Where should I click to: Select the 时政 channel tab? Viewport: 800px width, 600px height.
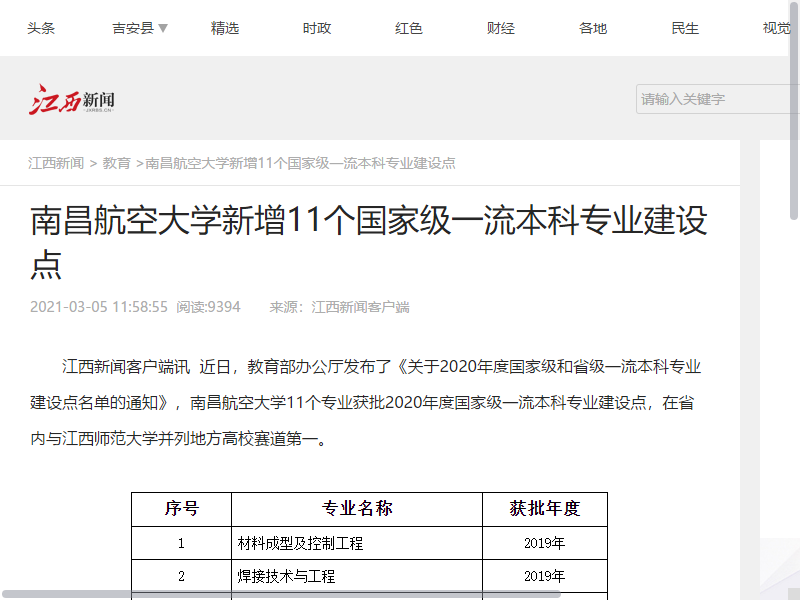[316, 28]
